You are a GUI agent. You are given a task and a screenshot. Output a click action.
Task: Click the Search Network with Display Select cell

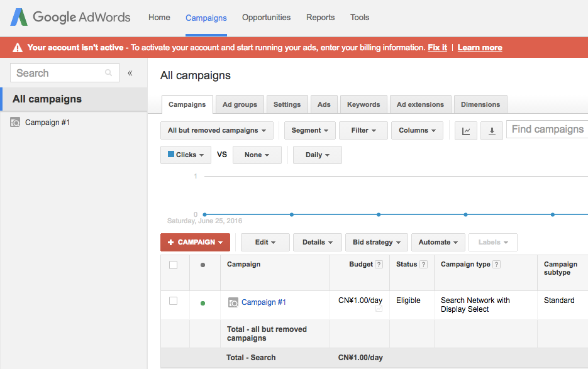coord(475,304)
